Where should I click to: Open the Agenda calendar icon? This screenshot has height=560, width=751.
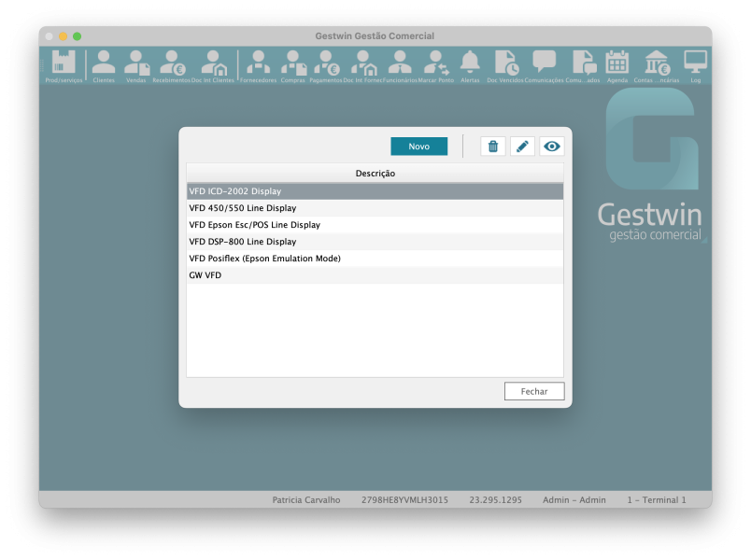tap(617, 65)
